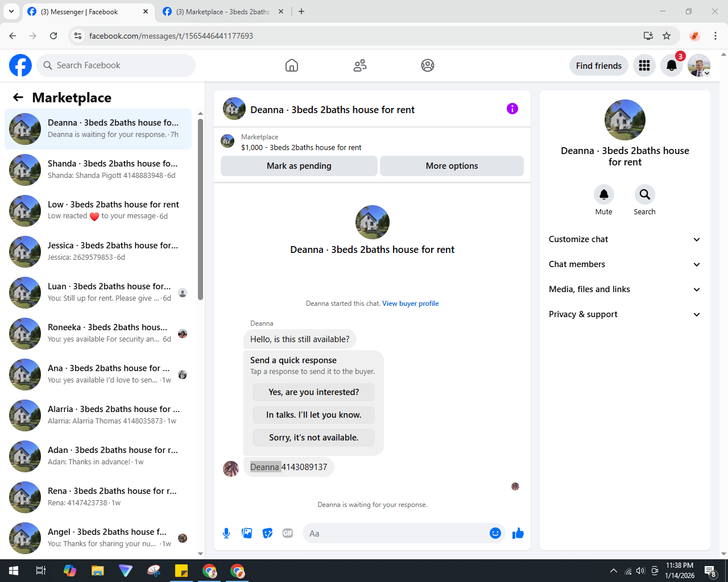Open the Alarria conversation in chat list
Screen dimensions: 728x582
pyautogui.click(x=98, y=415)
